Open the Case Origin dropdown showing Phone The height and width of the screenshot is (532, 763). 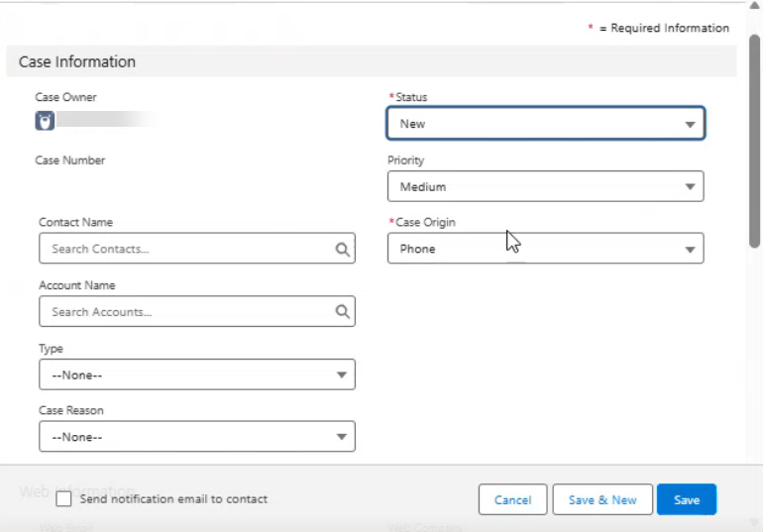(x=545, y=248)
